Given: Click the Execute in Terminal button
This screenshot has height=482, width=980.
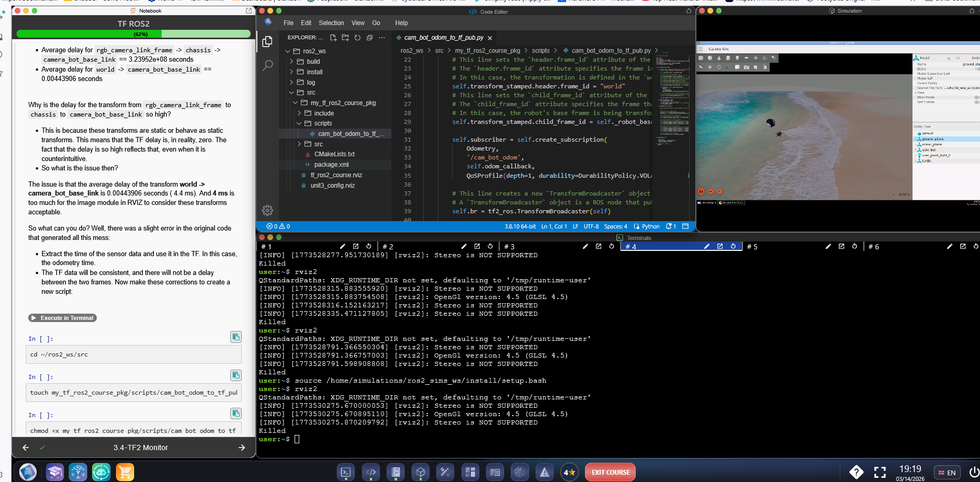Looking at the screenshot, I should click(x=63, y=318).
